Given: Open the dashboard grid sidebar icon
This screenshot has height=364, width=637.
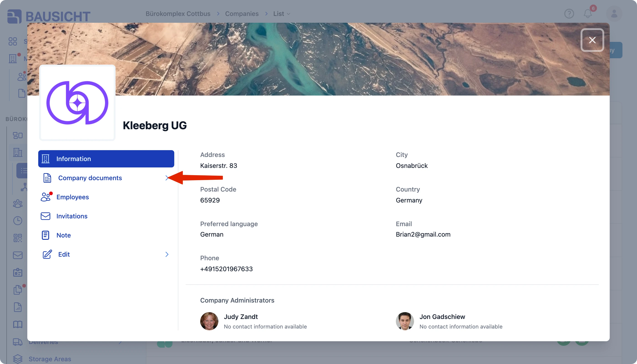Looking at the screenshot, I should [x=13, y=41].
